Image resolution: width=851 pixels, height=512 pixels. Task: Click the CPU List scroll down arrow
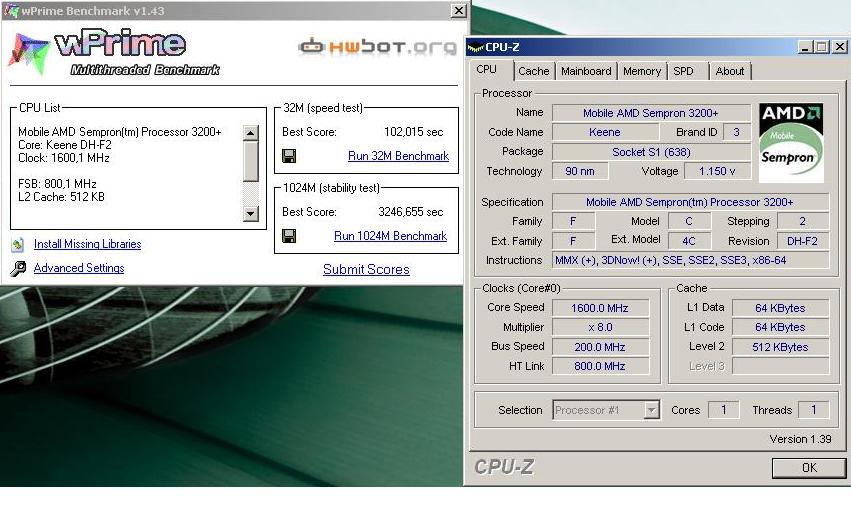coord(250,213)
